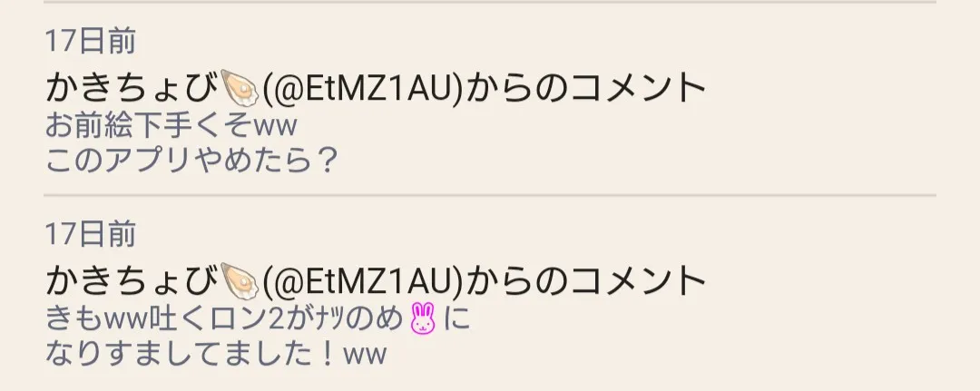Select the first 17日前 timestamp

[x=91, y=41]
